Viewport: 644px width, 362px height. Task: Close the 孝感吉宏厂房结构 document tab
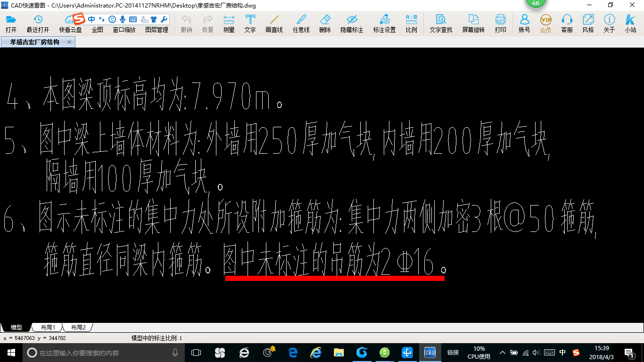69,42
